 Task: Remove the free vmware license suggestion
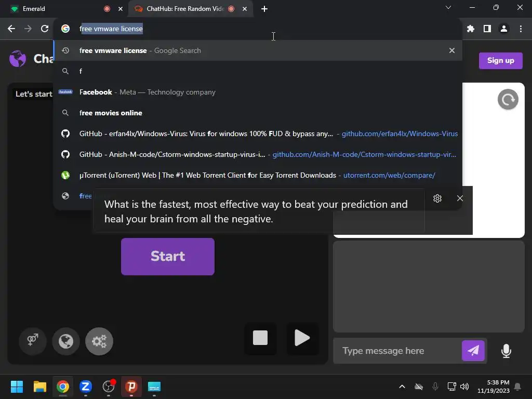tap(452, 50)
